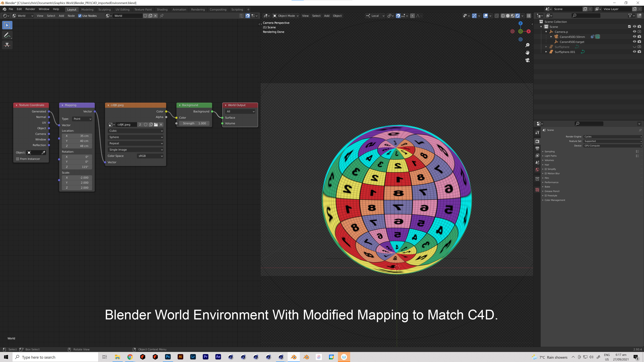The image size is (644, 362).
Task: Add new collection in outliner header
Action: pyautogui.click(x=639, y=15)
